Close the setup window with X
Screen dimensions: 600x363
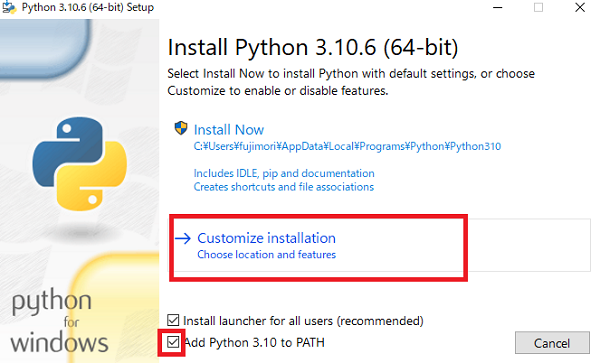click(580, 7)
